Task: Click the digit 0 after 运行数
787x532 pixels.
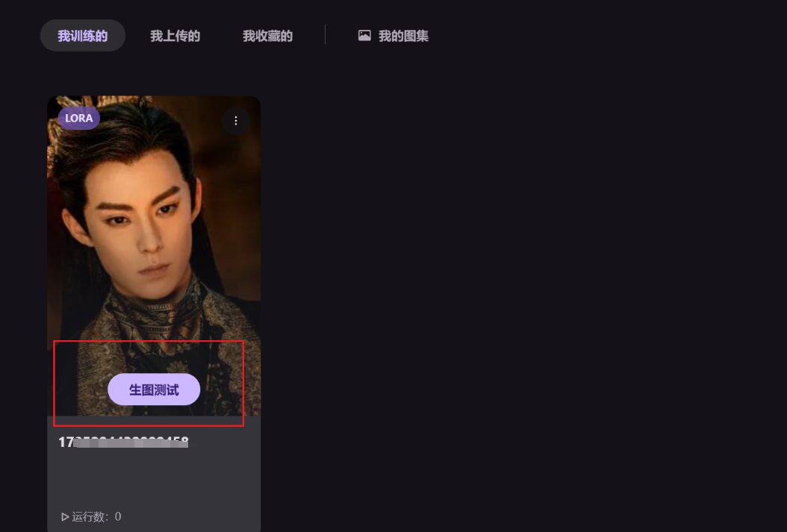Action: pyautogui.click(x=118, y=516)
